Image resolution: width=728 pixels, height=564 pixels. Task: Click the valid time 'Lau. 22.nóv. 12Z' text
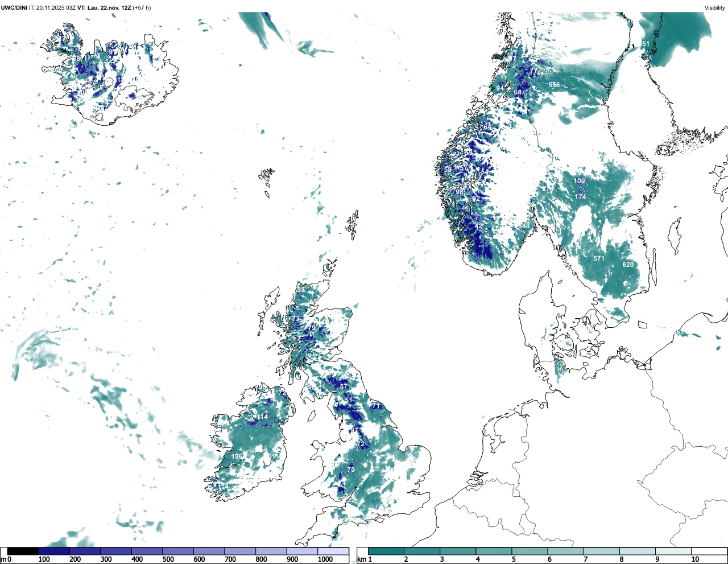click(x=110, y=7)
